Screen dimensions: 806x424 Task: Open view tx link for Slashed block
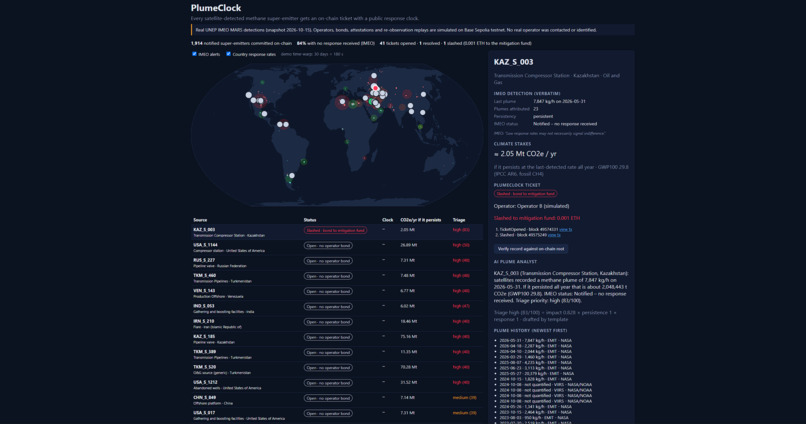click(x=554, y=235)
